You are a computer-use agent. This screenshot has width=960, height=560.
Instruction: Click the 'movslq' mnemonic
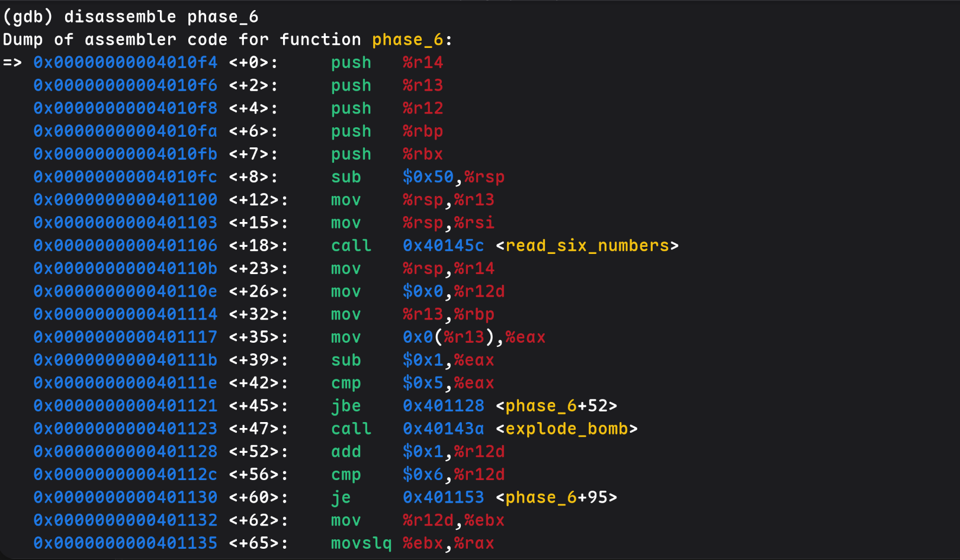click(361, 543)
